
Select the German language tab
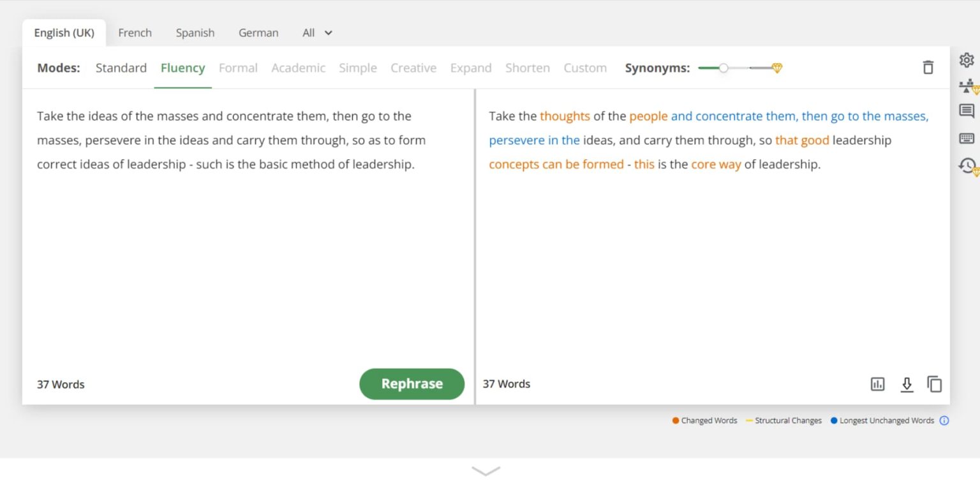(x=258, y=33)
